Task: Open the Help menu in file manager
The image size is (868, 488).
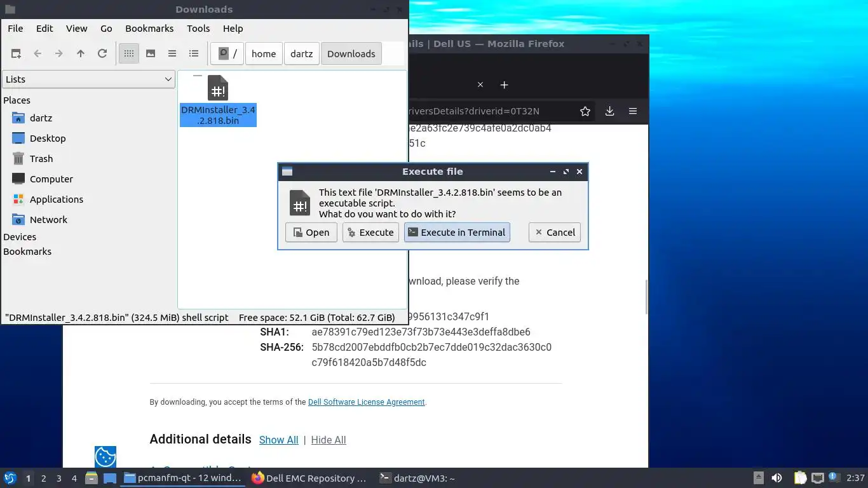Action: (x=233, y=29)
